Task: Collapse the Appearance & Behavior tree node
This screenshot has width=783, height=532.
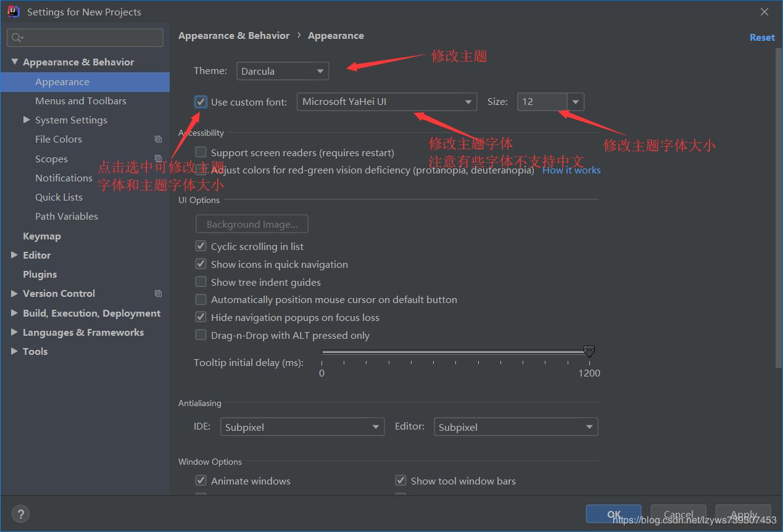Action: point(15,62)
